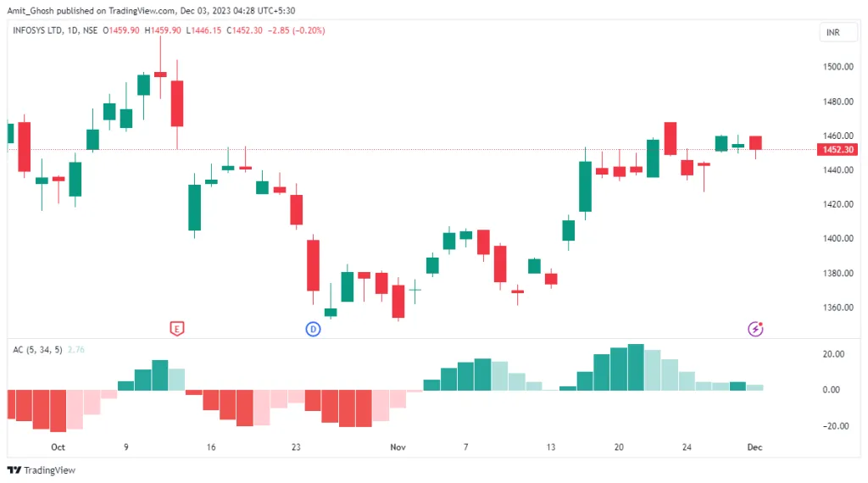The height and width of the screenshot is (483, 868).
Task: Click the 23 date label on time axis
Action: tap(296, 447)
